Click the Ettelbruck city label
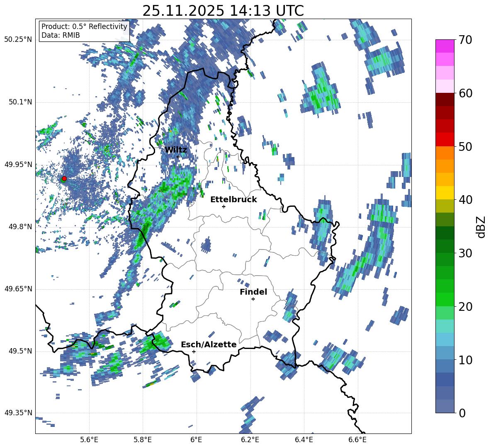Screen dimensions: 491x448 pyautogui.click(x=233, y=199)
